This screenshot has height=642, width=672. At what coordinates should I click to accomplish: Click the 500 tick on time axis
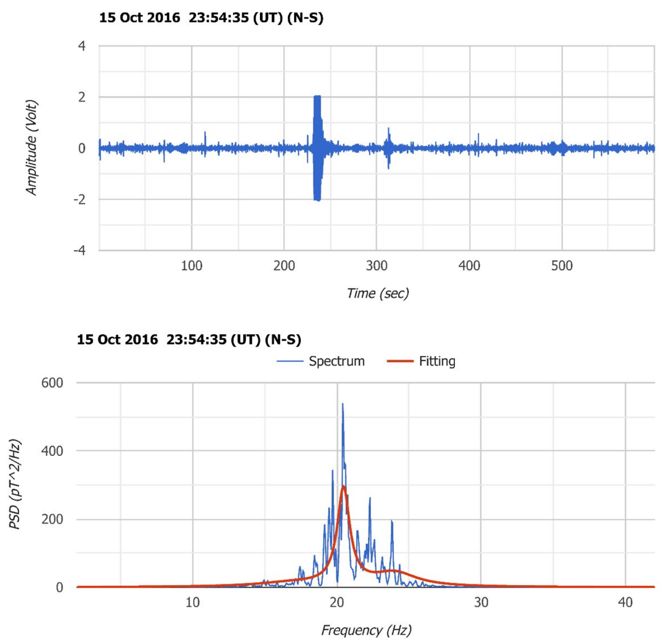coord(561,266)
